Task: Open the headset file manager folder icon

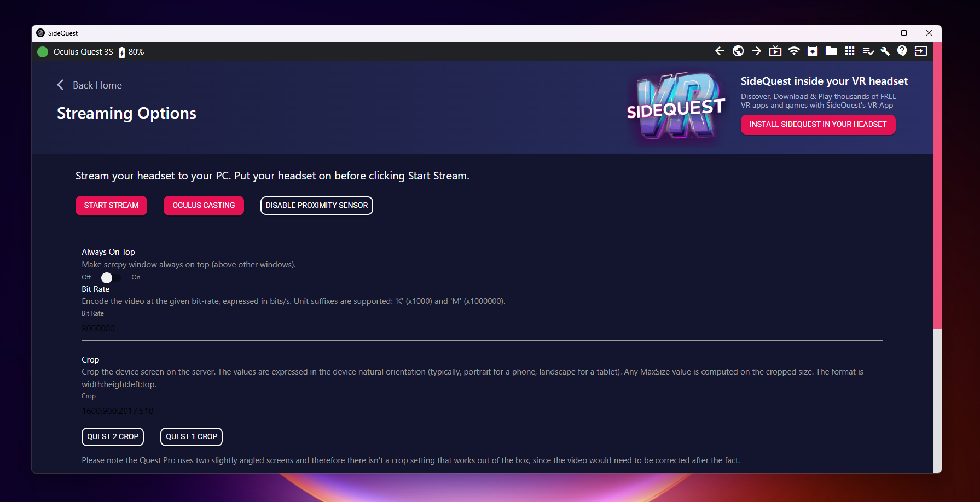Action: (x=831, y=51)
